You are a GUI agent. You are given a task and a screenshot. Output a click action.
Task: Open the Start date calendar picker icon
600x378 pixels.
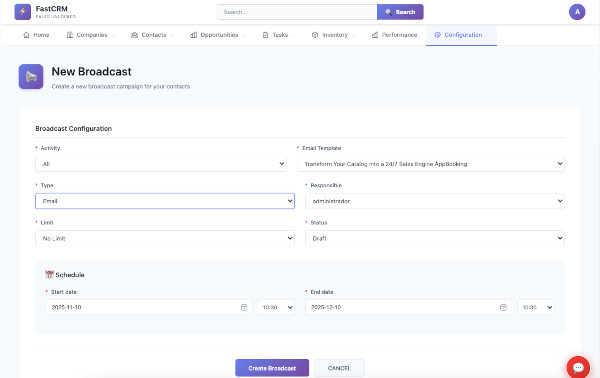click(244, 307)
